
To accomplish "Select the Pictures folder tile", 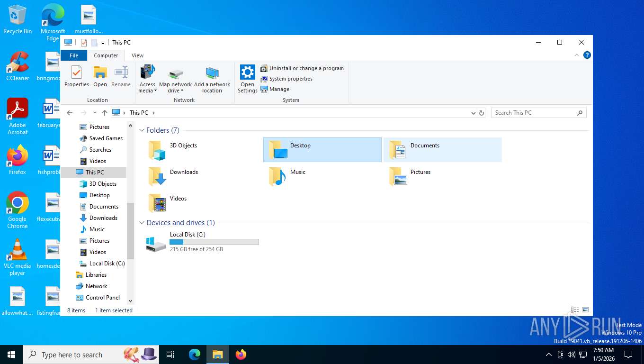I will point(442,176).
